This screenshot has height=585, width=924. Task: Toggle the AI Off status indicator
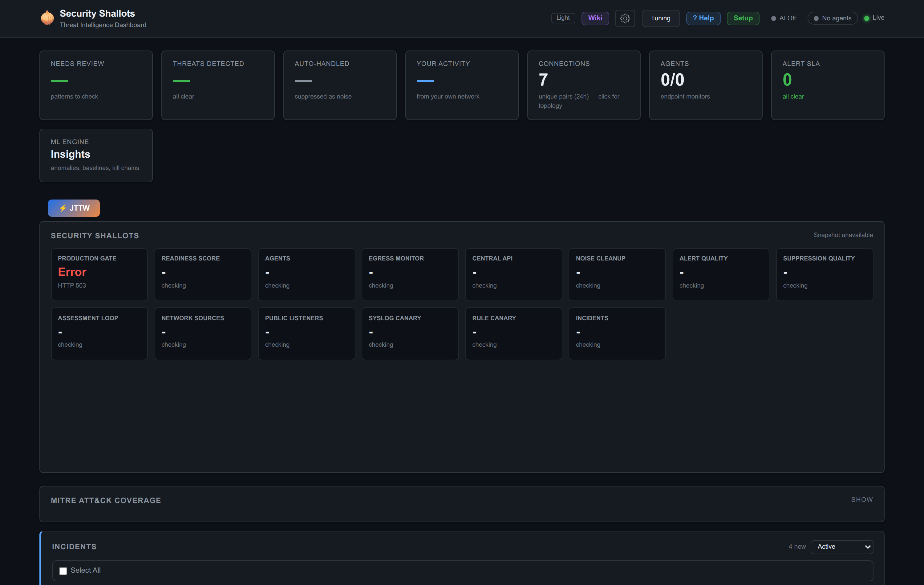(x=784, y=18)
